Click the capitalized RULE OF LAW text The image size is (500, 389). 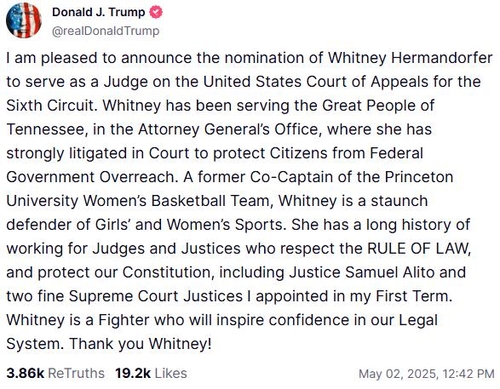(x=419, y=249)
